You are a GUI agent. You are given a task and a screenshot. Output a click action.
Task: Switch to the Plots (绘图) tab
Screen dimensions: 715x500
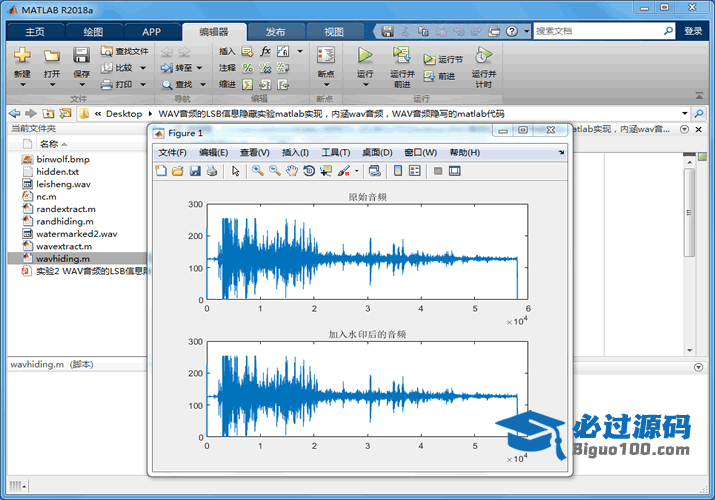[x=93, y=31]
